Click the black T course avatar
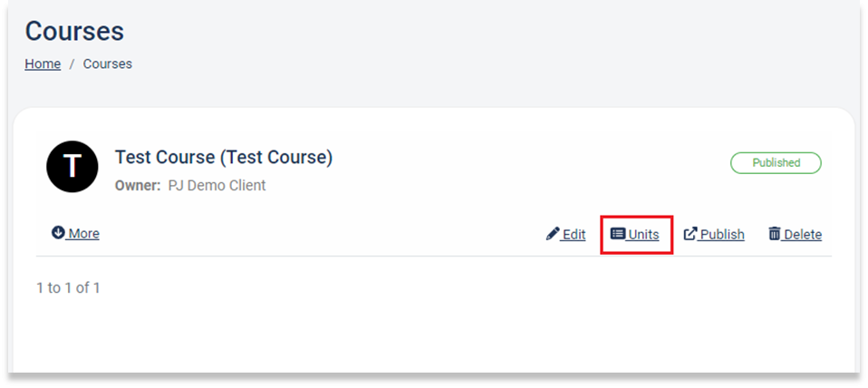868x388 pixels. point(72,167)
